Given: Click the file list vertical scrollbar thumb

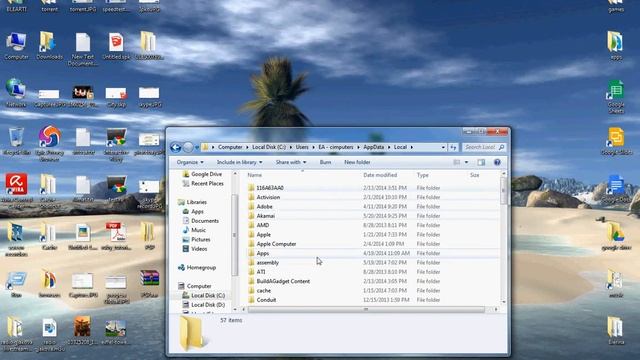Looking at the screenshot, I should (503, 191).
